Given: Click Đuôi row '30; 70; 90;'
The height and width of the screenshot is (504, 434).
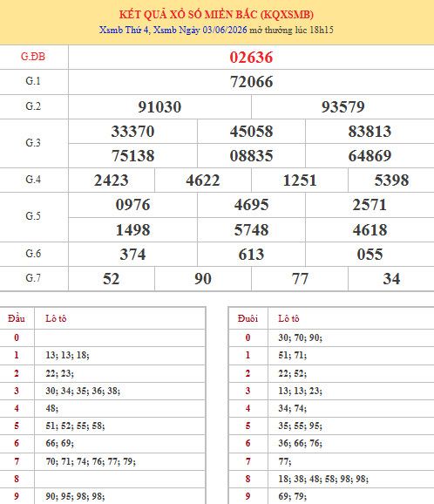Looking at the screenshot, I should pos(300,337).
